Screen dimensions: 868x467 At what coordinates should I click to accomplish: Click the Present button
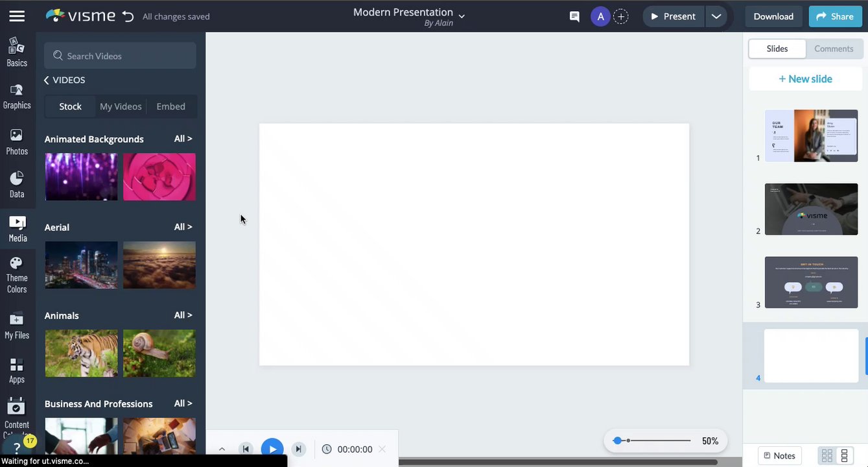click(x=673, y=16)
